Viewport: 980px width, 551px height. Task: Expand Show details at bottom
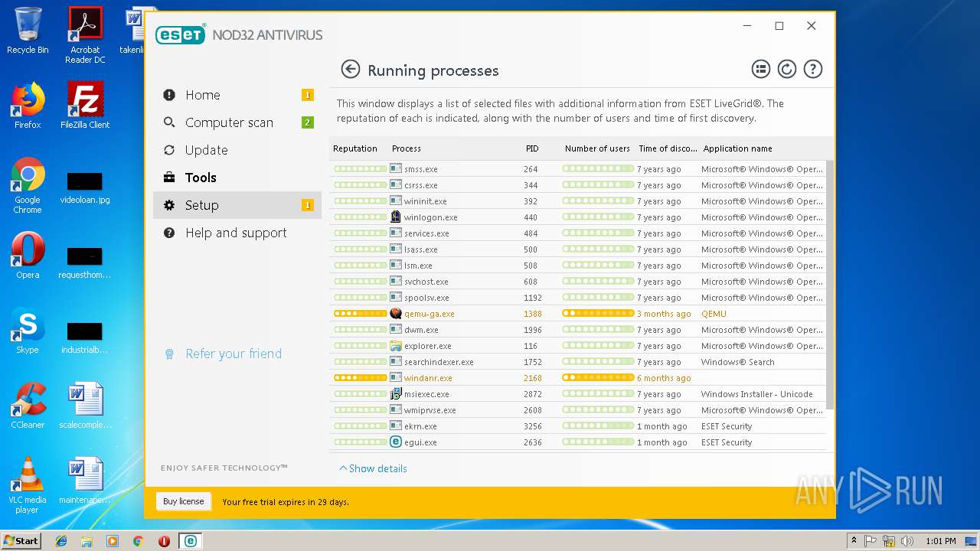(373, 468)
